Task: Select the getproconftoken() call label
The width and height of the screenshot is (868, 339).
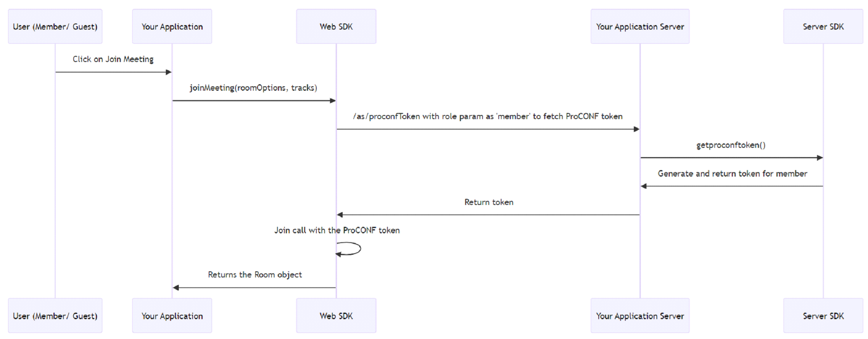Action: pos(731,145)
